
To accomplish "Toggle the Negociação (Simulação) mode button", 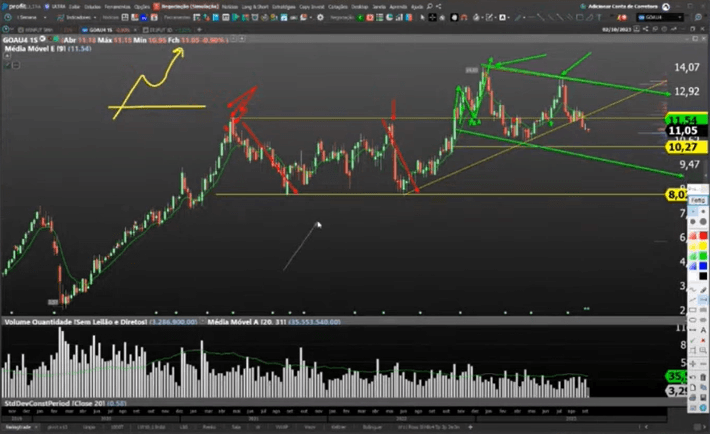I will [x=185, y=6].
